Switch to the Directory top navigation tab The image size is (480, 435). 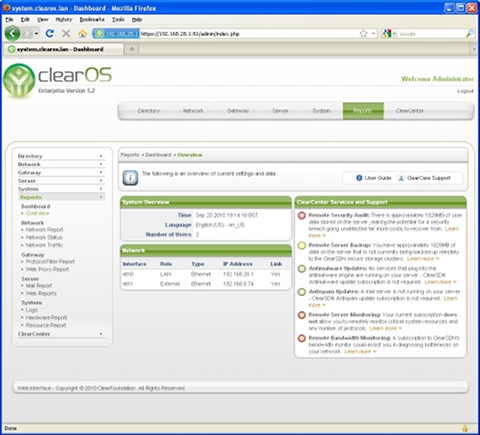click(149, 111)
